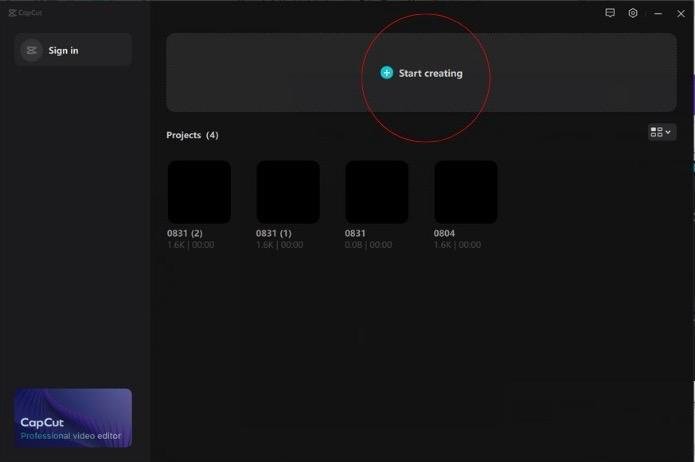Open the feedback message icon in title bar
Image resolution: width=695 pixels, height=462 pixels.
point(610,13)
